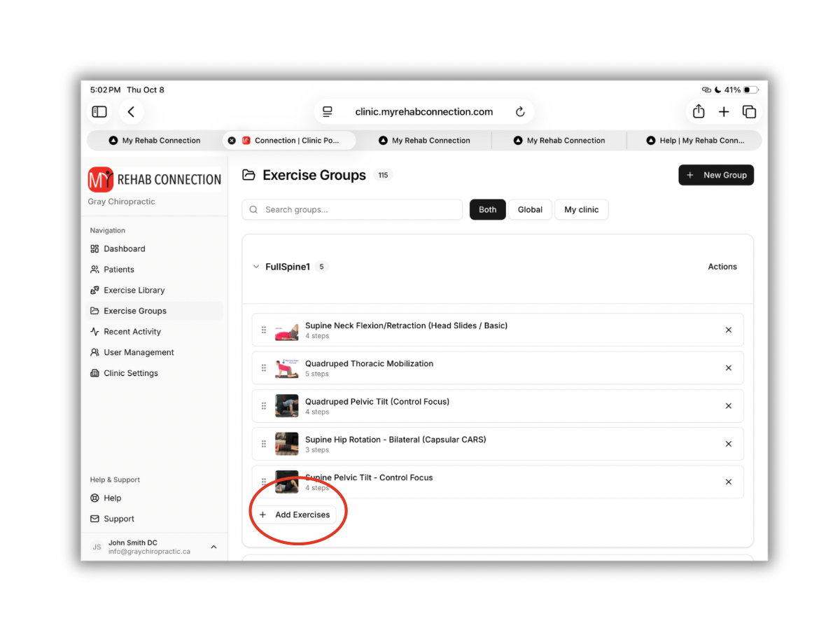Open Support under Help & Support
Viewport: 840px width, 630px height.
click(x=155, y=519)
